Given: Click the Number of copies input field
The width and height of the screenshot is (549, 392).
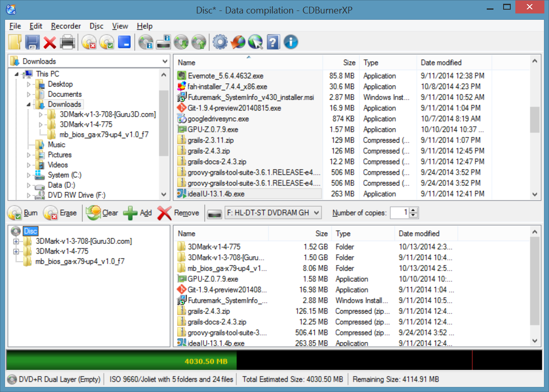Looking at the screenshot, I should [400, 213].
